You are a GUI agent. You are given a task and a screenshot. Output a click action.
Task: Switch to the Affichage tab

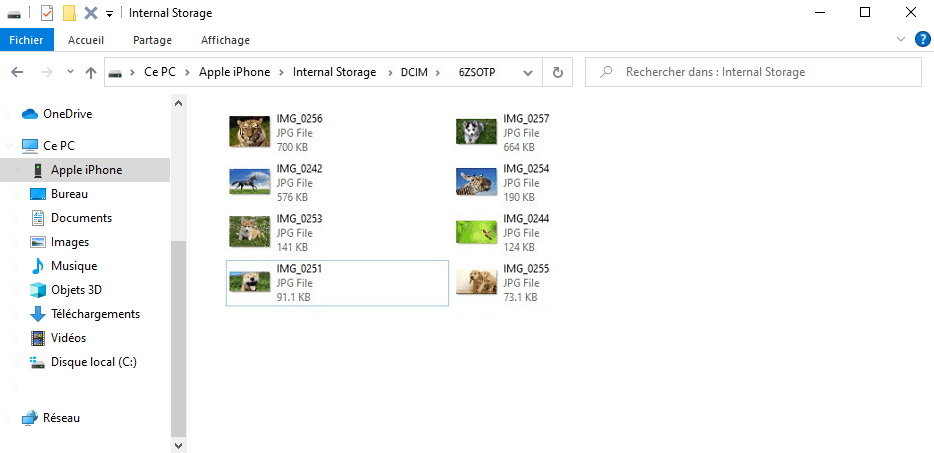point(225,40)
